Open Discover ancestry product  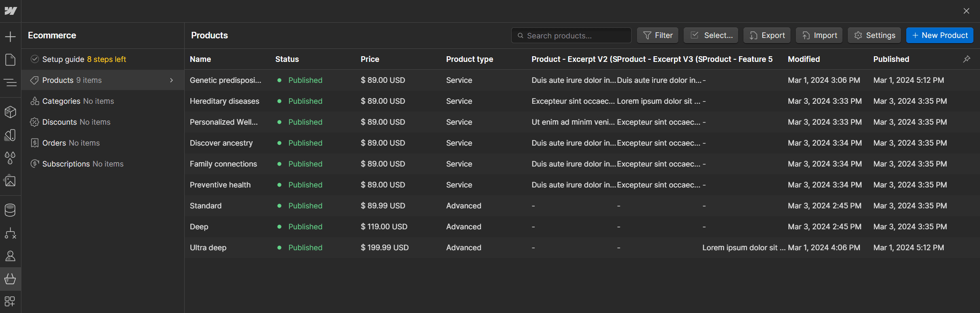(582, 143)
